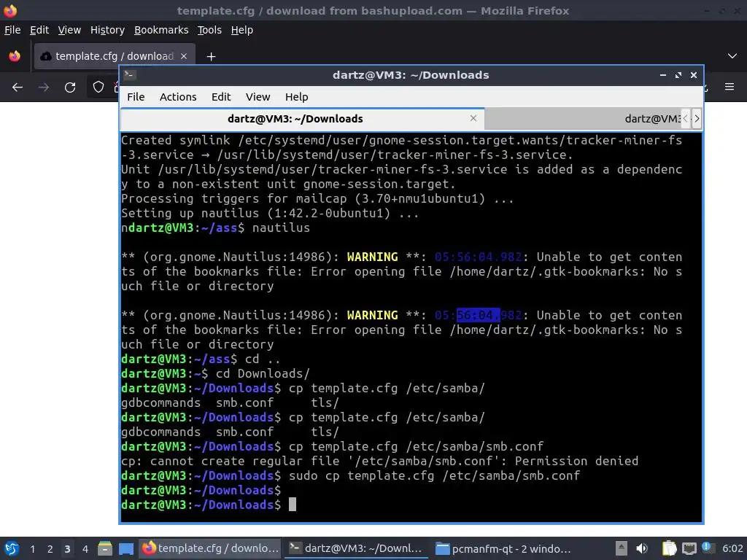Screen dimensions: 747x560
Task: Switch to dartz@VM3 terminal taskbar entry
Action: click(356, 548)
